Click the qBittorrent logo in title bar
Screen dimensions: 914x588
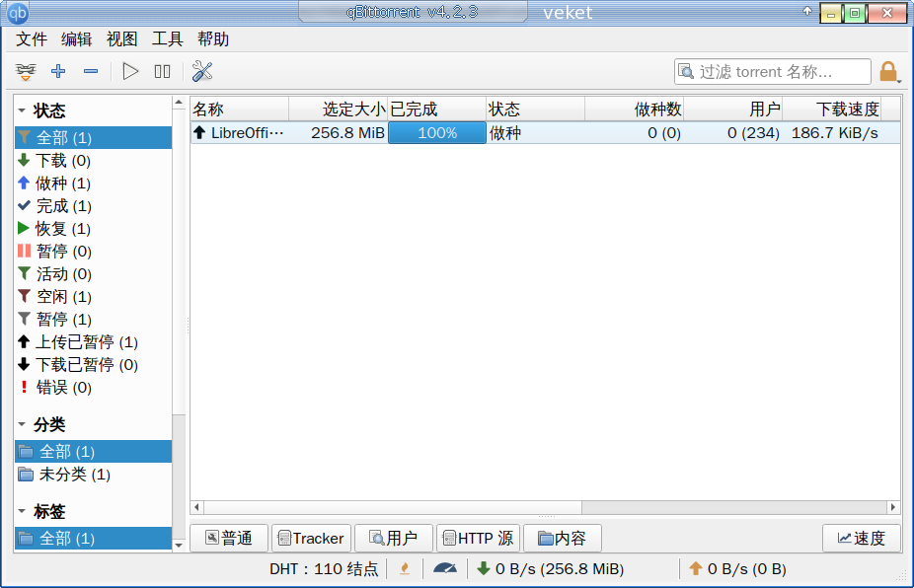(x=17, y=12)
